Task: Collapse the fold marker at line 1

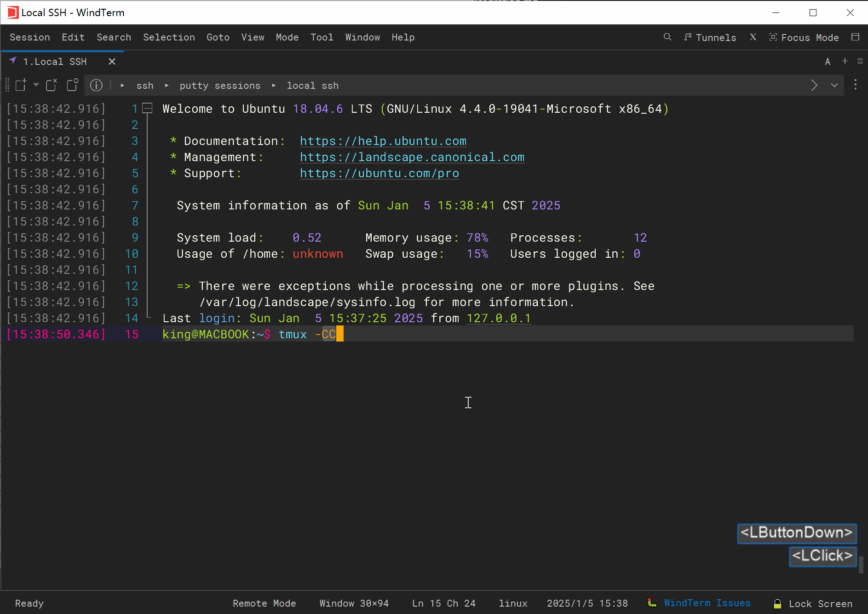Action: pos(147,108)
